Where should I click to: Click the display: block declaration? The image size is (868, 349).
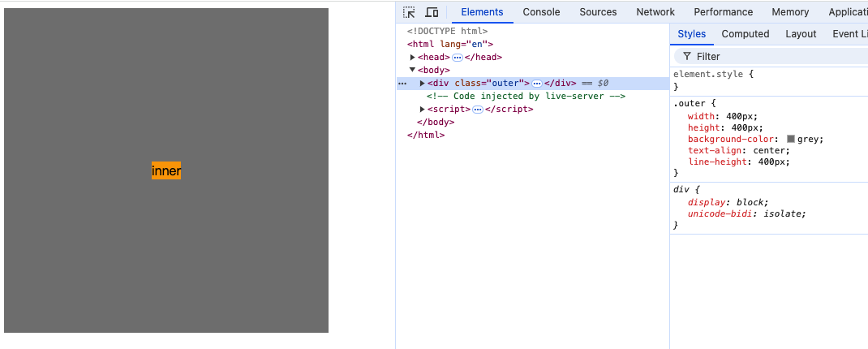(728, 202)
